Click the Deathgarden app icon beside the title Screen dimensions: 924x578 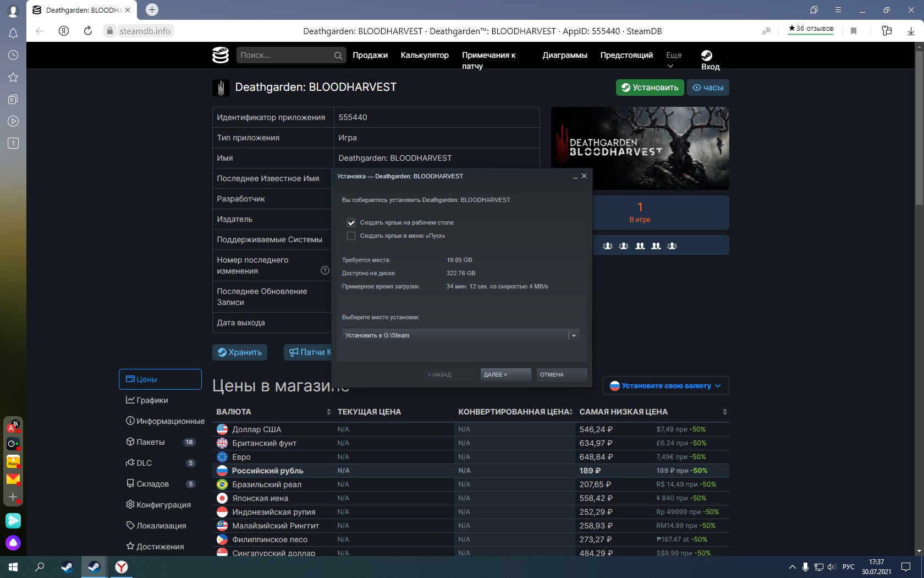221,88
